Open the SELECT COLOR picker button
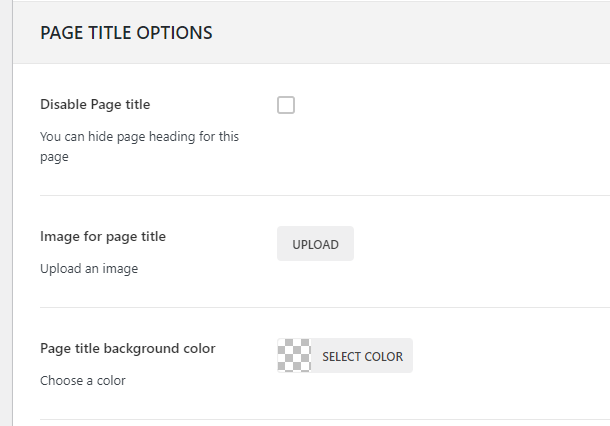This screenshot has height=426, width=610. [362, 356]
